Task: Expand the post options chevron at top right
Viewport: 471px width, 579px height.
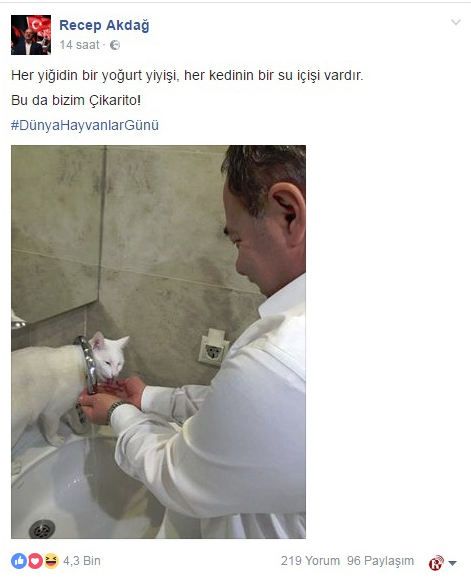Action: 456,23
